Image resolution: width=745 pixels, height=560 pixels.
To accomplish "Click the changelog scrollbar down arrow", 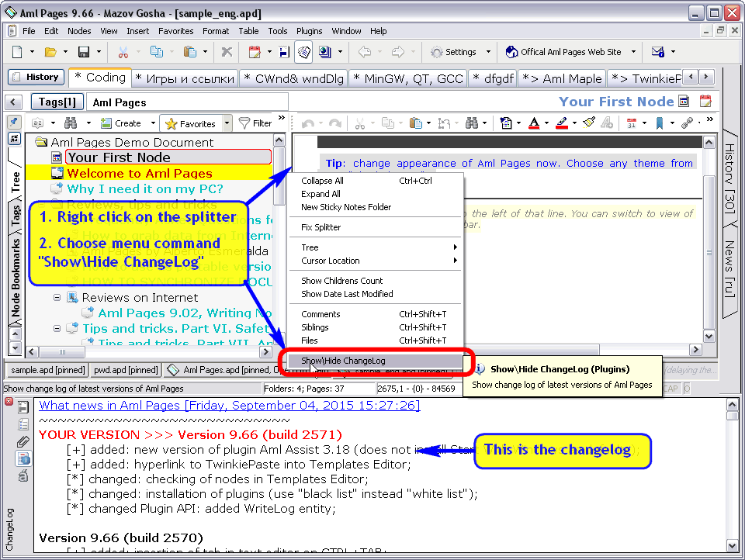I will click(732, 546).
